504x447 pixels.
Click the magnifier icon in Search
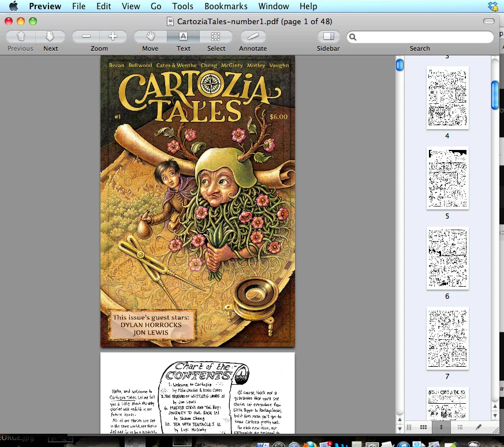(353, 37)
